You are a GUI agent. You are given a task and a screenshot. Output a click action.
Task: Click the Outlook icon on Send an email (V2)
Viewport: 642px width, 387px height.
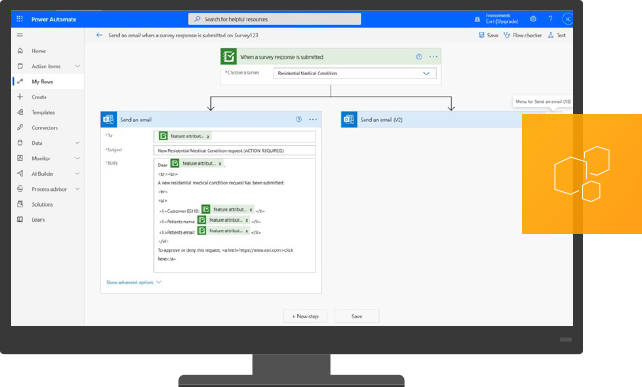[x=349, y=120]
